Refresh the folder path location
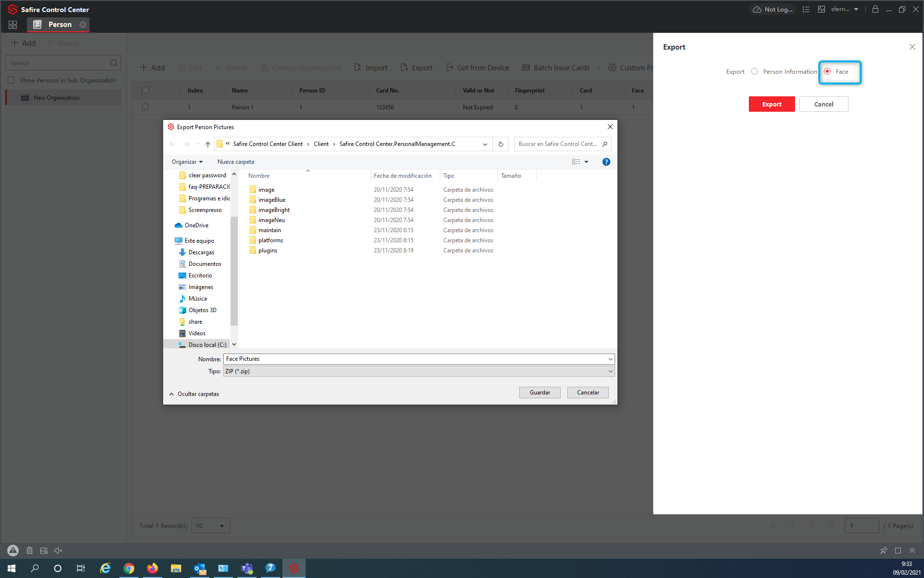The width and height of the screenshot is (924, 578). [x=500, y=144]
